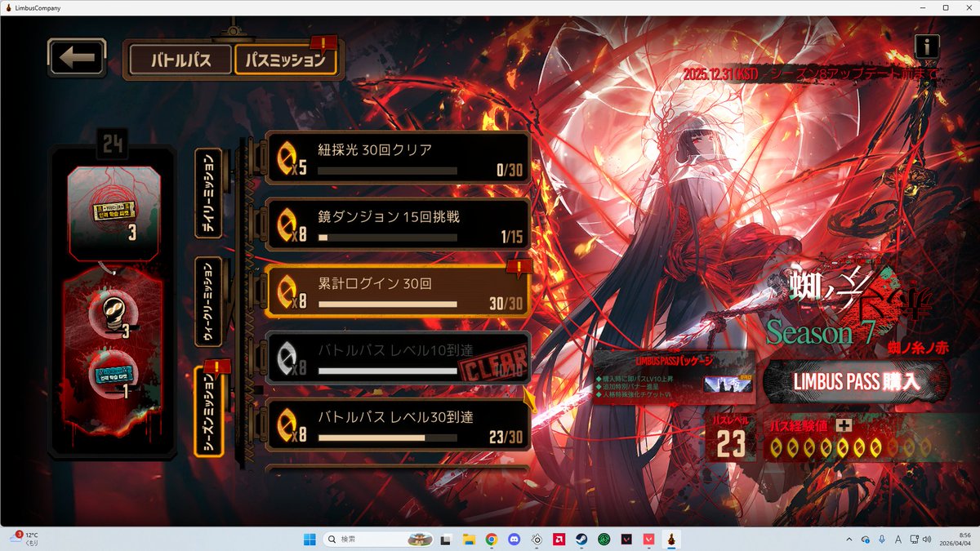Open Google Chrome from the taskbar
The image size is (980, 551).
pyautogui.click(x=492, y=540)
